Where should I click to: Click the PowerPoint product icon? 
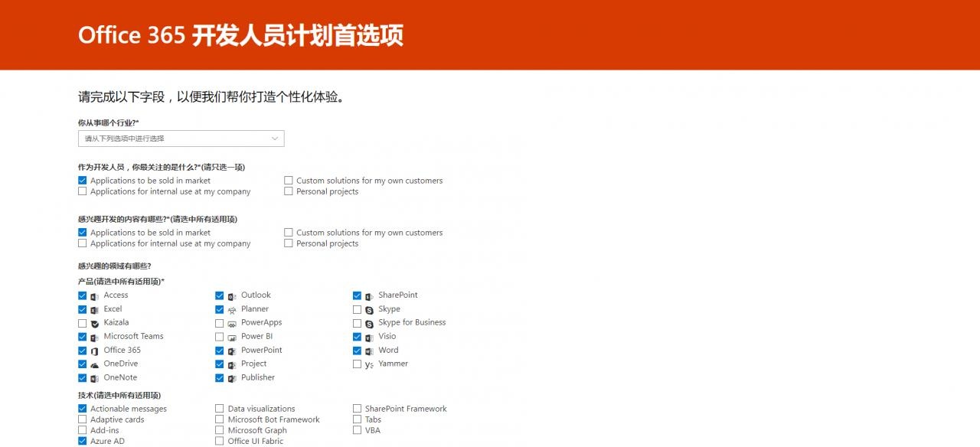point(231,351)
